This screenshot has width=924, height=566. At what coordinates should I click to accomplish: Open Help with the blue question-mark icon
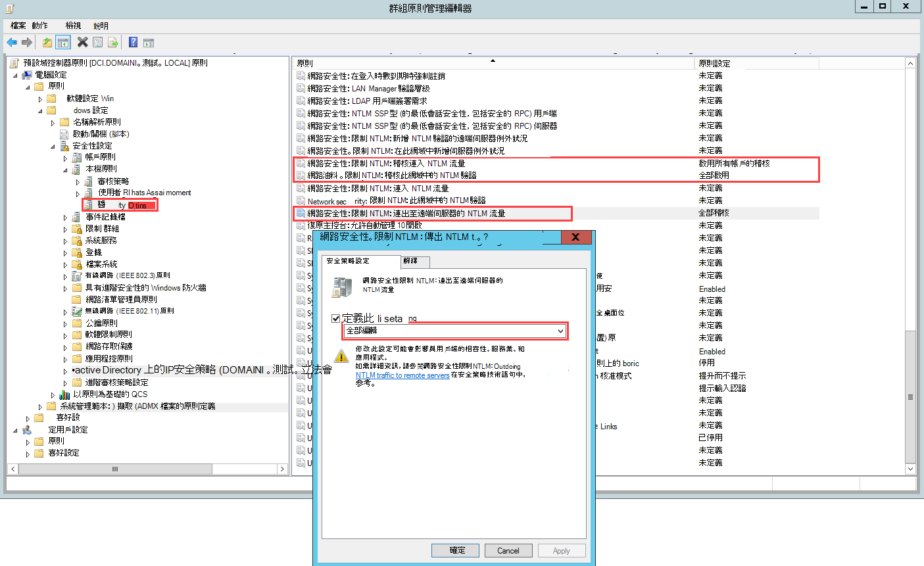tap(133, 43)
